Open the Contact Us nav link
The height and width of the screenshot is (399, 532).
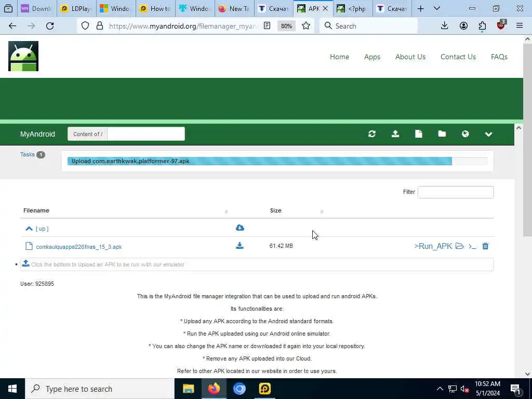tap(458, 57)
